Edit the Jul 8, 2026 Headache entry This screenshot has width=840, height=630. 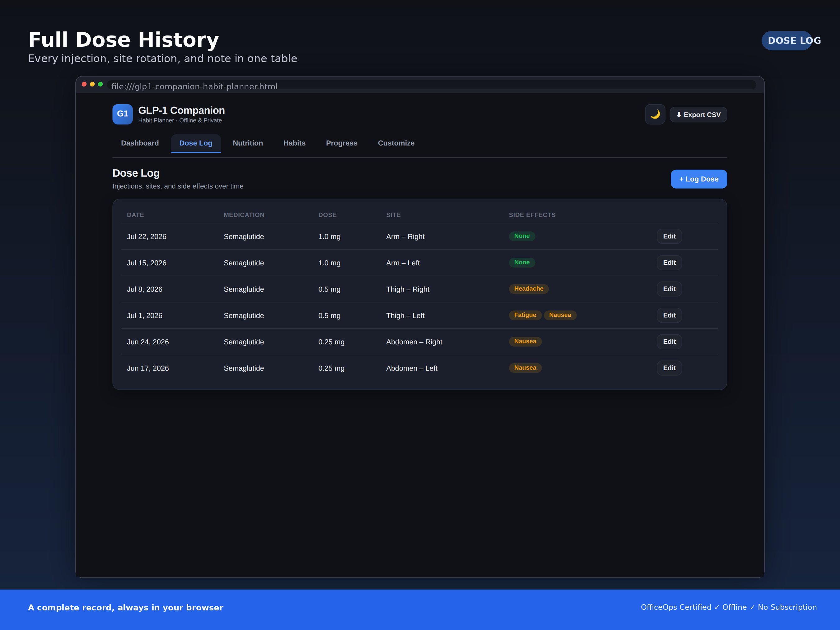pyautogui.click(x=669, y=289)
